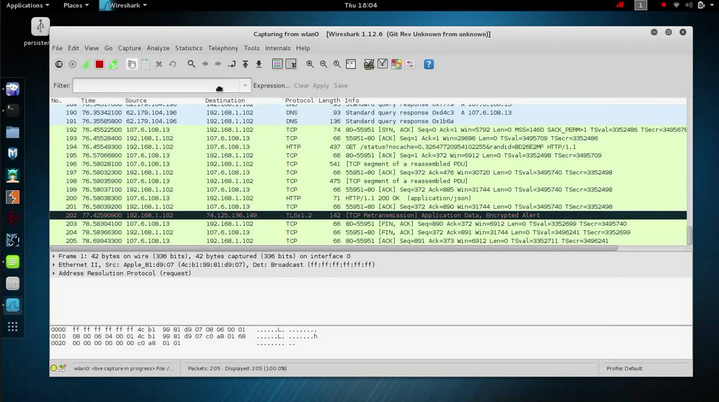Open the filter history dropdown arrow
This screenshot has height=402, width=719.
(x=245, y=86)
